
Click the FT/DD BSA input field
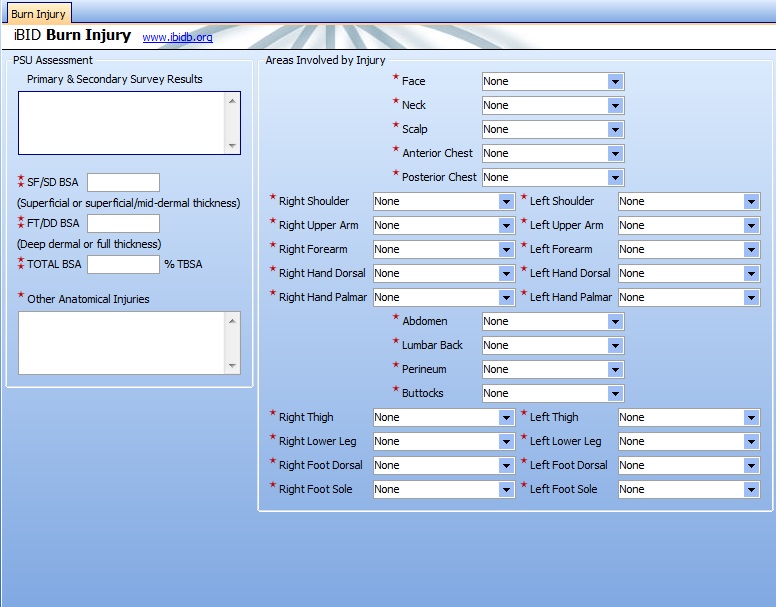(x=123, y=223)
